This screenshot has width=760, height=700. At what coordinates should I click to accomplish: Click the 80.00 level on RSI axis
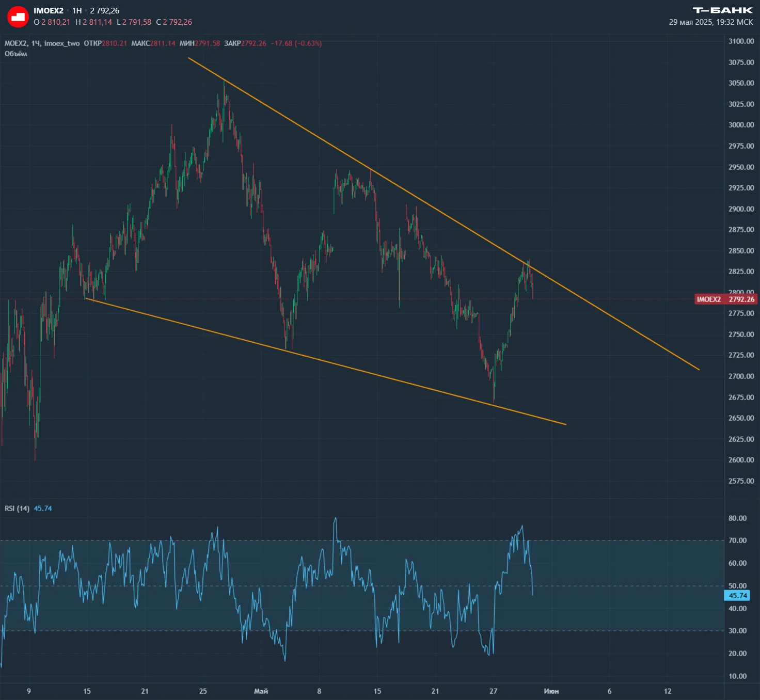(x=737, y=518)
